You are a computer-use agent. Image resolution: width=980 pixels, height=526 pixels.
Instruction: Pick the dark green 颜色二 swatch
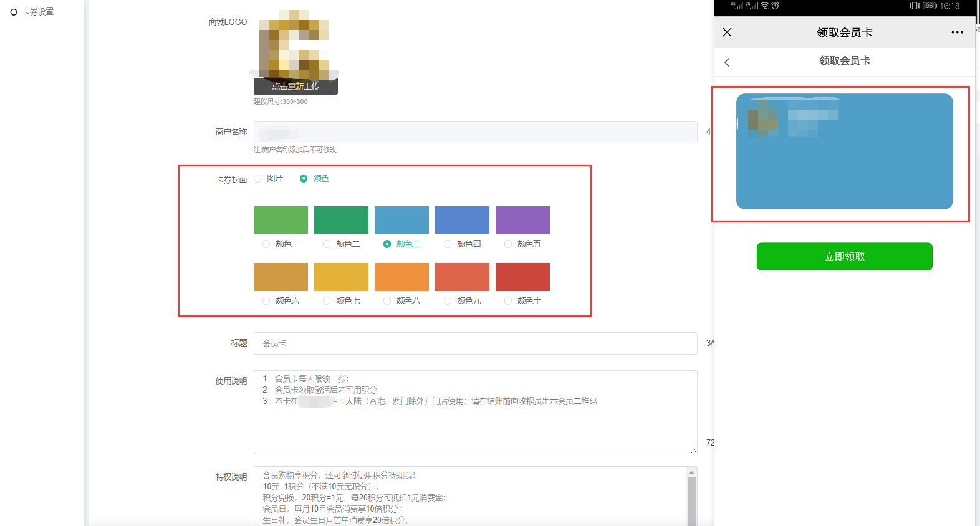tap(341, 220)
